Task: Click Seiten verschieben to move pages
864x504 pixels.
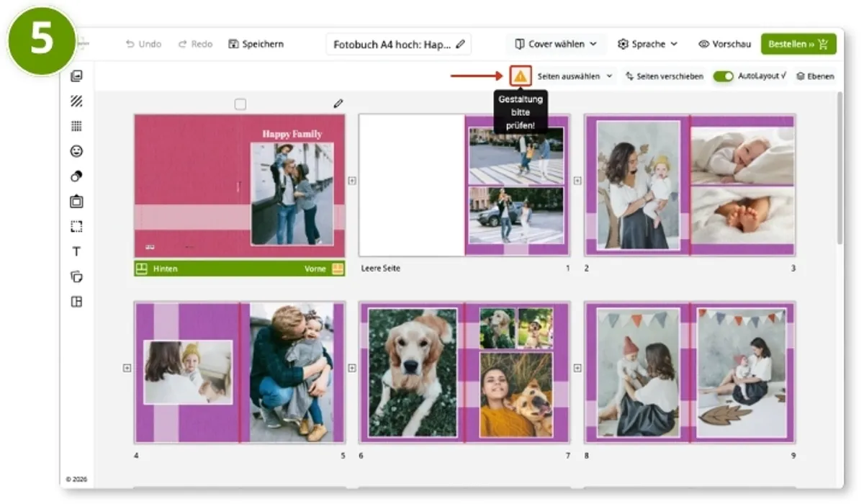Action: click(x=665, y=76)
